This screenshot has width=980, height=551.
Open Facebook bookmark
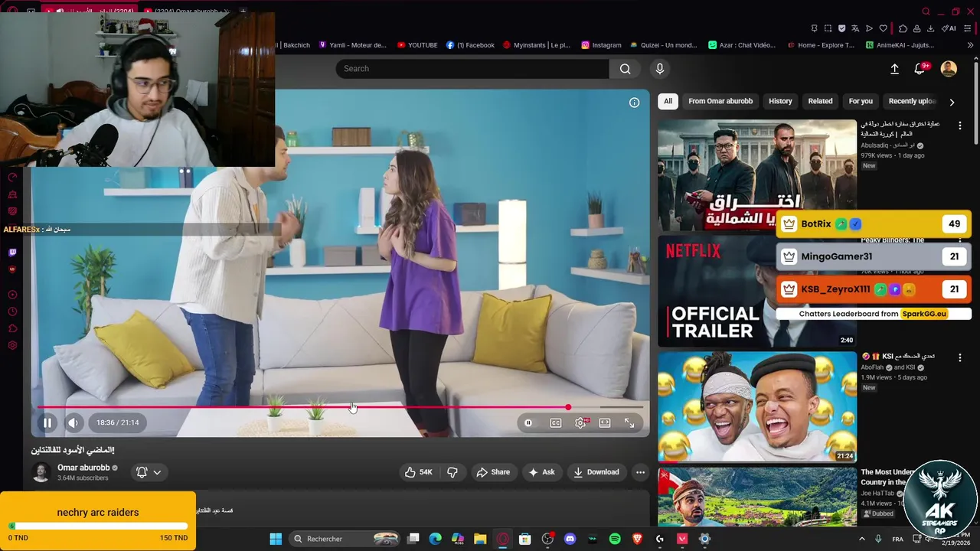470,45
